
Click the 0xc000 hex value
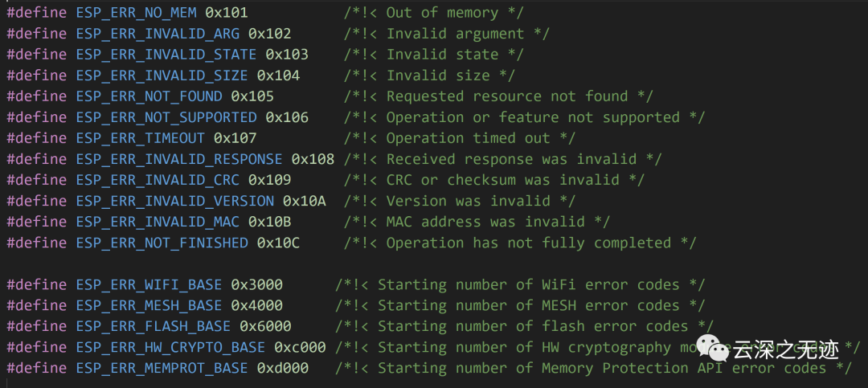(300, 347)
